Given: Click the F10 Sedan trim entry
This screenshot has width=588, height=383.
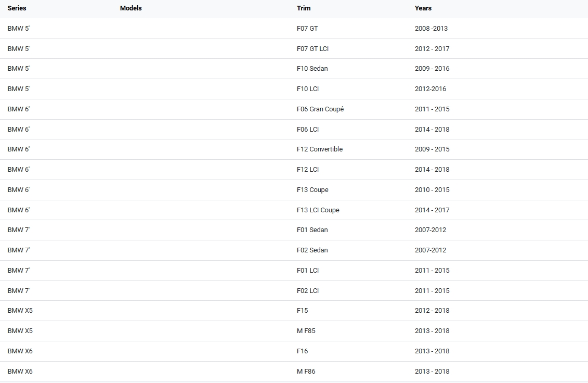Looking at the screenshot, I should click(x=312, y=69).
